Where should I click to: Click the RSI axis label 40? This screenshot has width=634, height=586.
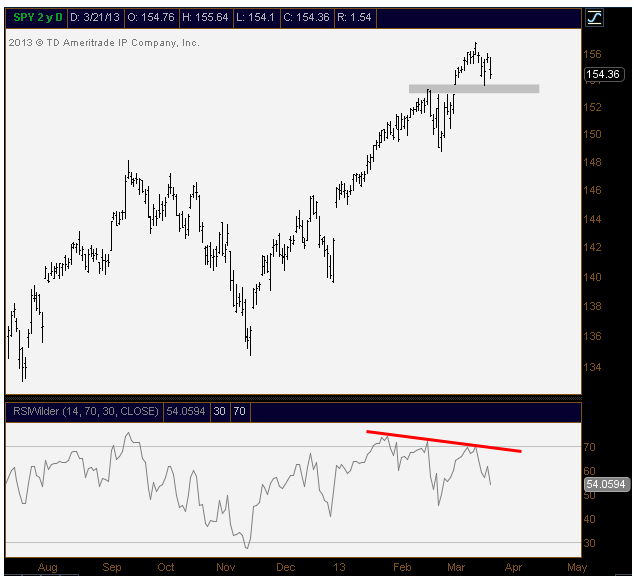pyautogui.click(x=590, y=519)
